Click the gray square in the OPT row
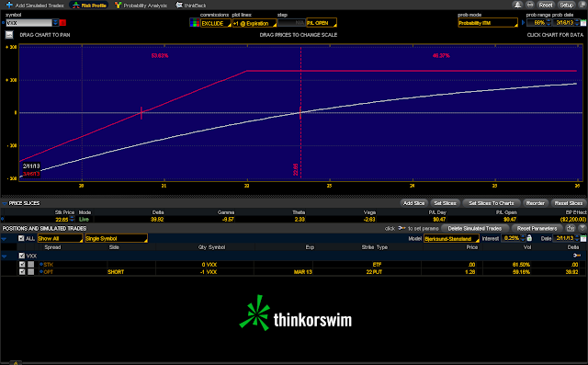588x365 pixels. tap(30, 272)
